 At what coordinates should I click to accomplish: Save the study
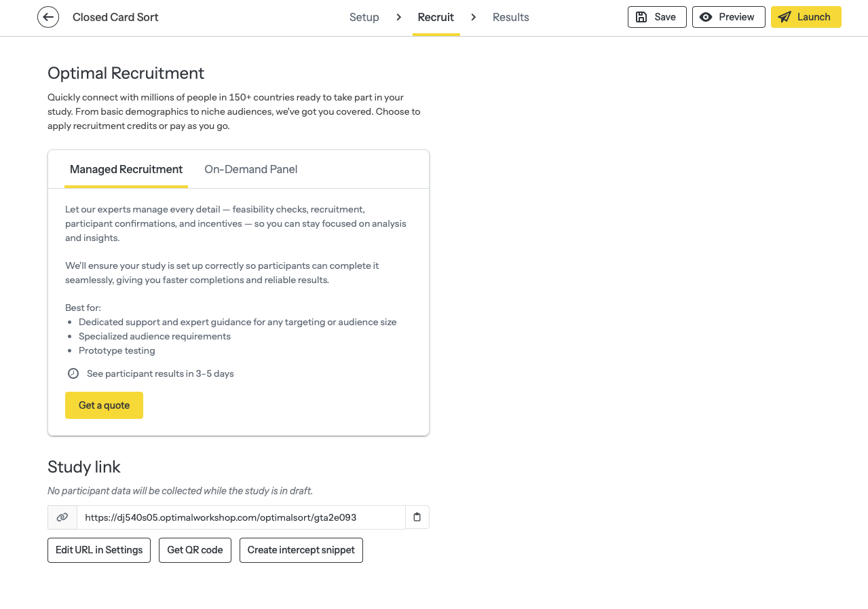pyautogui.click(x=656, y=17)
